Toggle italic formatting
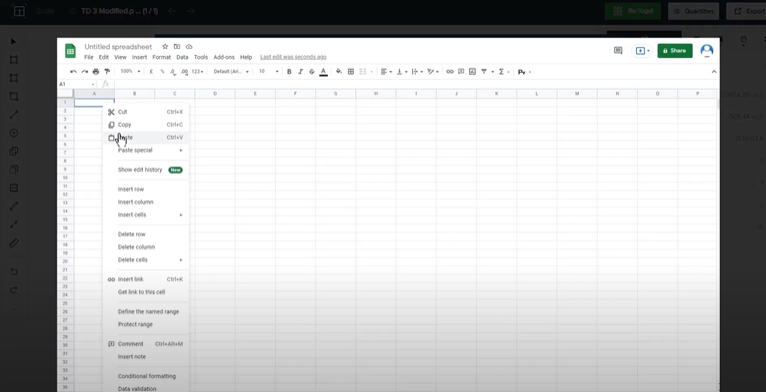Image resolution: width=766 pixels, height=392 pixels. coord(300,71)
